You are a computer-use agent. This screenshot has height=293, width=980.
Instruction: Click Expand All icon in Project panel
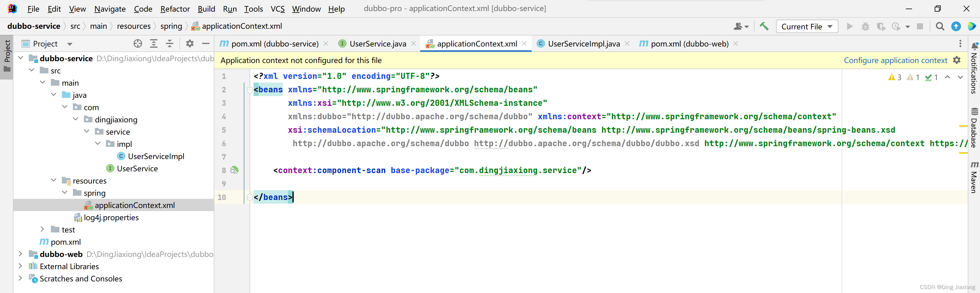pyautogui.click(x=154, y=44)
